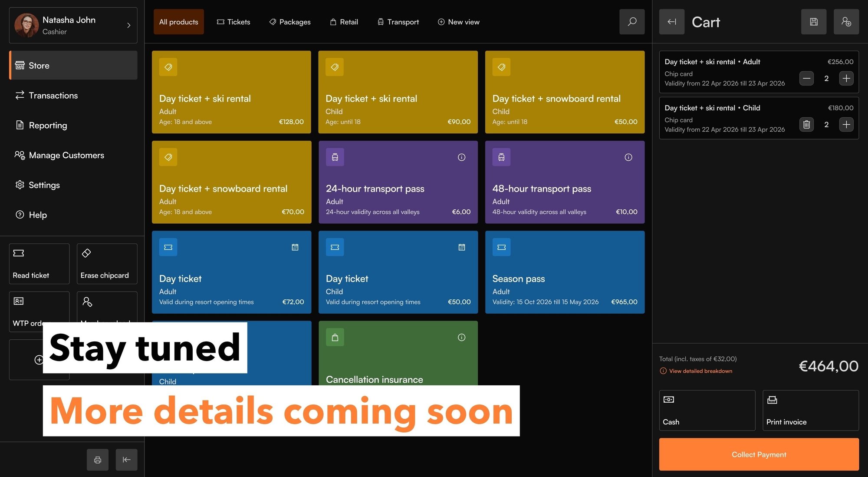868x477 pixels.
Task: Increase quantity of the Child ski rental ticket
Action: coord(846,125)
